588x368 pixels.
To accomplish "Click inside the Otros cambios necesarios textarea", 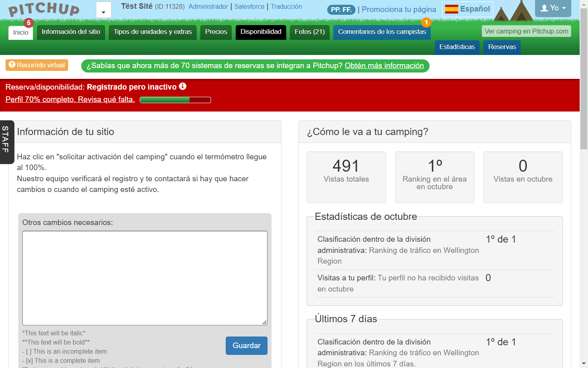I will point(145,278).
